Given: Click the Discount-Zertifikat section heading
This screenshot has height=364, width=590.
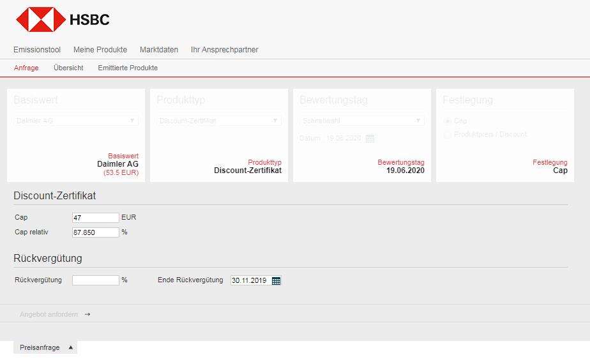Looking at the screenshot, I should (54, 196).
